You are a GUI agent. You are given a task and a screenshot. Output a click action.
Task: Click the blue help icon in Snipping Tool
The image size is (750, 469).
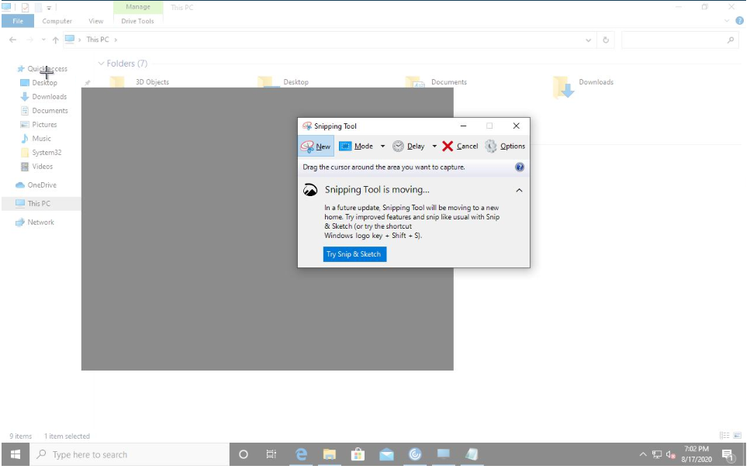point(519,167)
